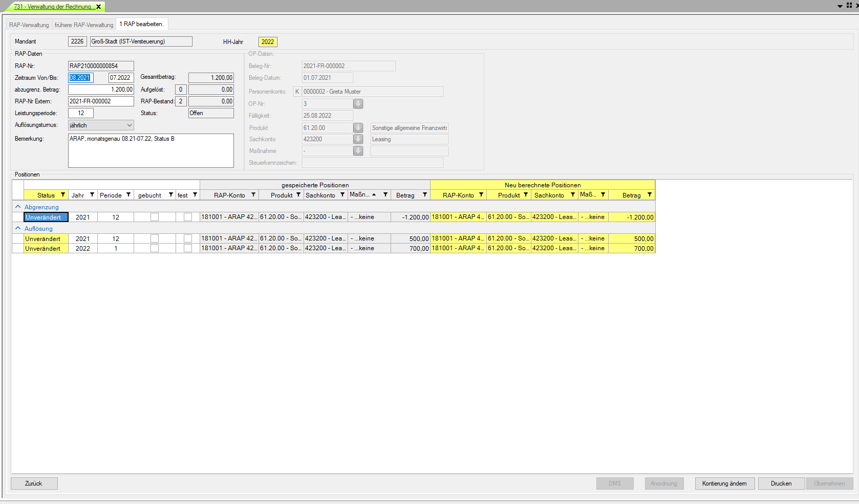Click filter icon on new Produkt column
This screenshot has width=859, height=504.
click(526, 195)
